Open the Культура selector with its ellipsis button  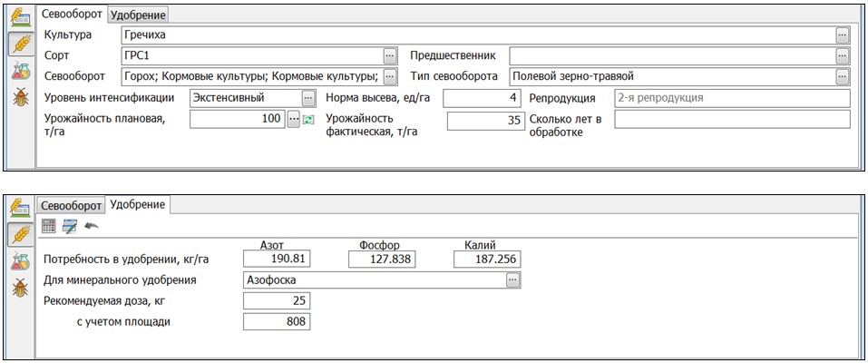(843, 35)
